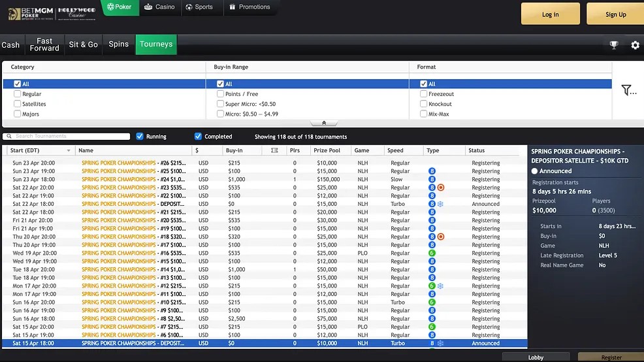This screenshot has width=644, height=362.
Task: Open the Casino top menu
Action: [x=159, y=7]
